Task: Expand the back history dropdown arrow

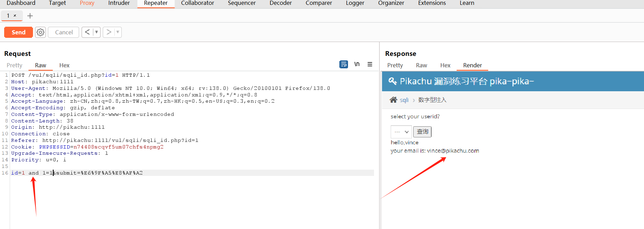Action: [x=96, y=32]
